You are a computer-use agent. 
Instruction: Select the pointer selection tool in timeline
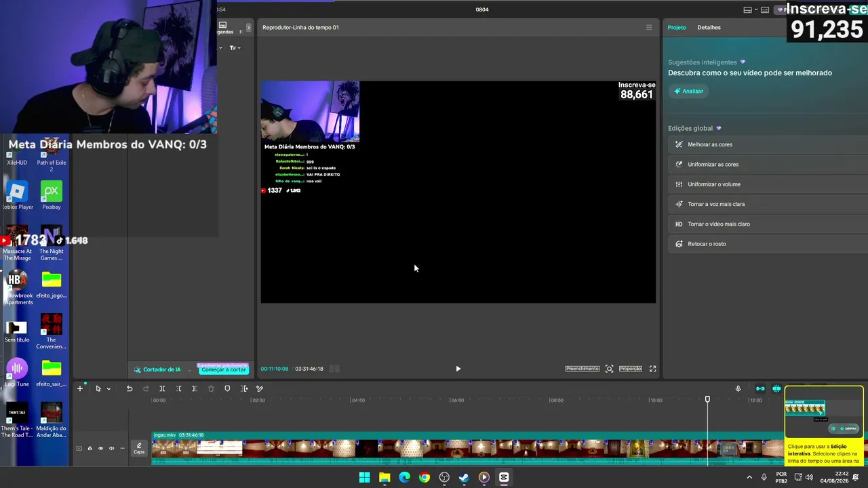pyautogui.click(x=98, y=388)
